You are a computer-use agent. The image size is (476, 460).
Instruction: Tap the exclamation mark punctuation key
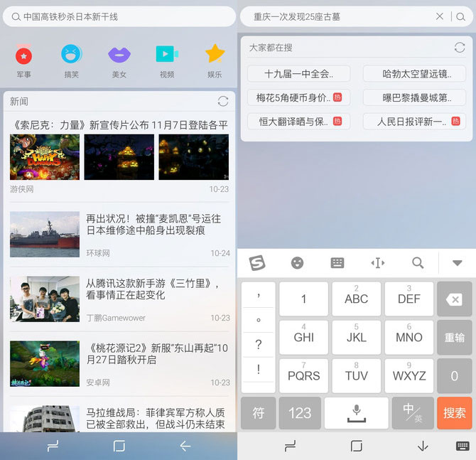[x=259, y=369]
